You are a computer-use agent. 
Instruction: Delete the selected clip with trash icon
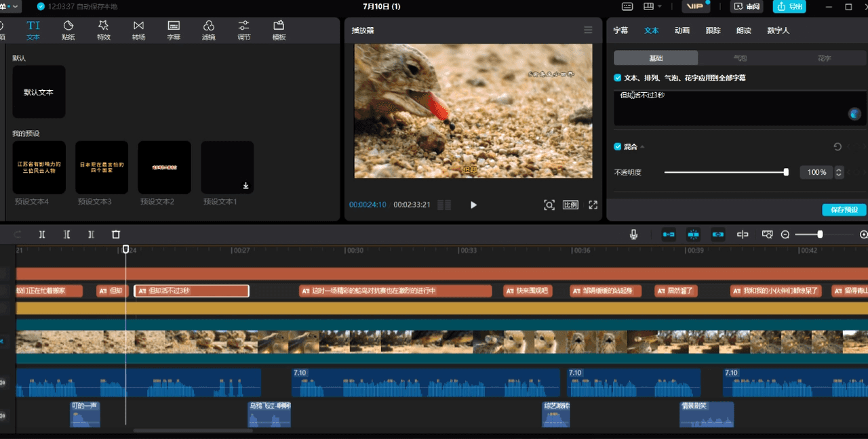tap(116, 234)
